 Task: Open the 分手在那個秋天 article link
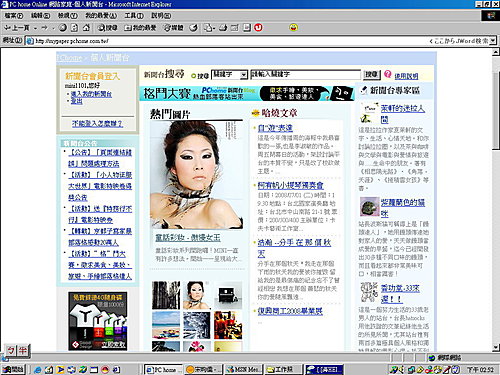point(294,248)
